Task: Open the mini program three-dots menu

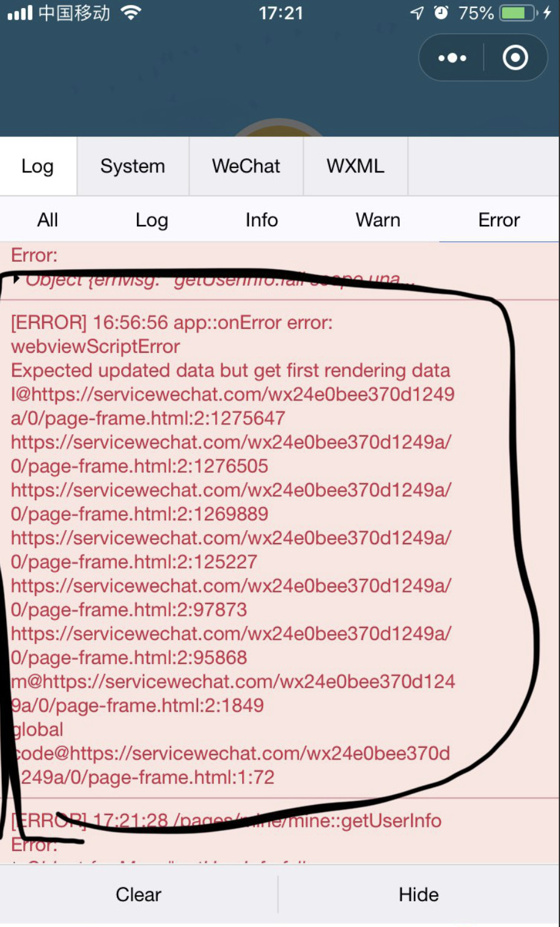Action: (x=452, y=58)
